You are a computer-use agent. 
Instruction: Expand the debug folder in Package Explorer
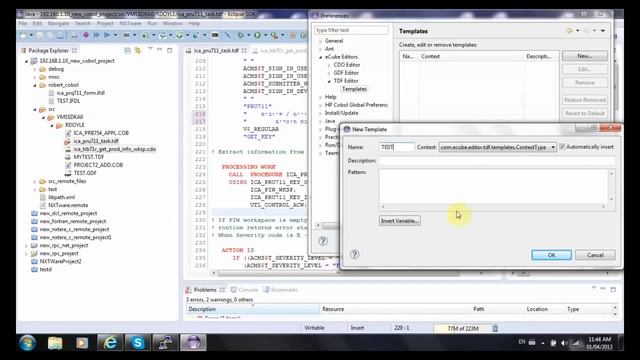(35, 69)
